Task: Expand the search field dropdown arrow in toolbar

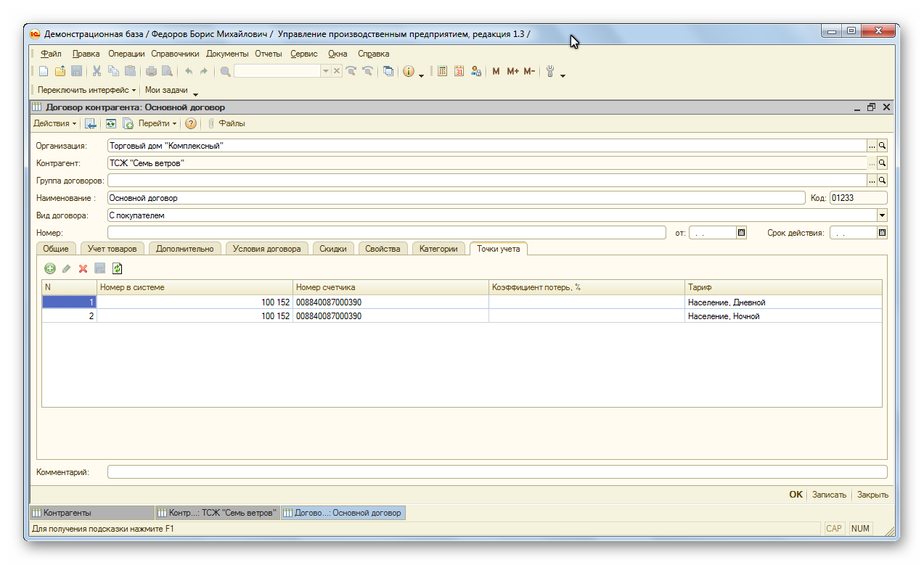Action: point(326,71)
